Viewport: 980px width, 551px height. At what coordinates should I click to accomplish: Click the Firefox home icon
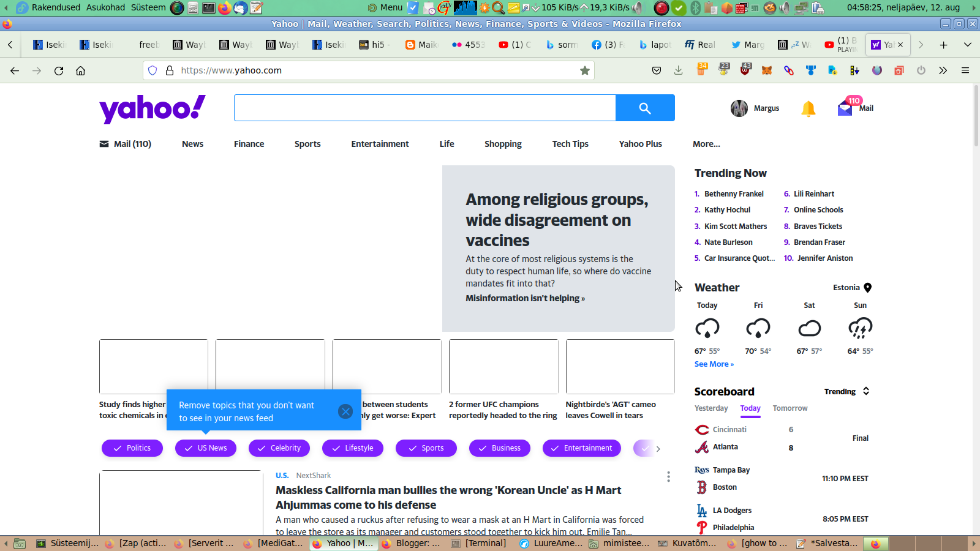(80, 70)
